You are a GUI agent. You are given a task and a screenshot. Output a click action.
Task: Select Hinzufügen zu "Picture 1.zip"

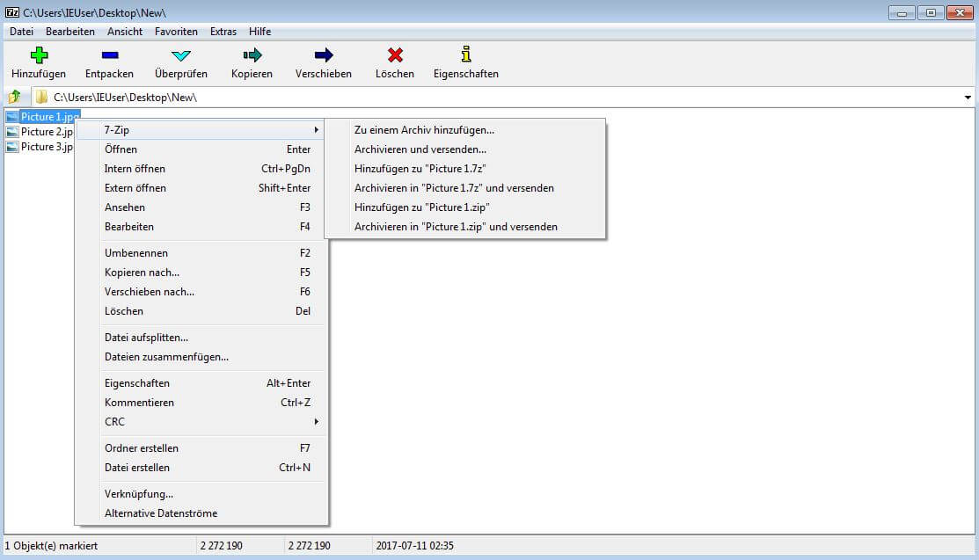465,207
